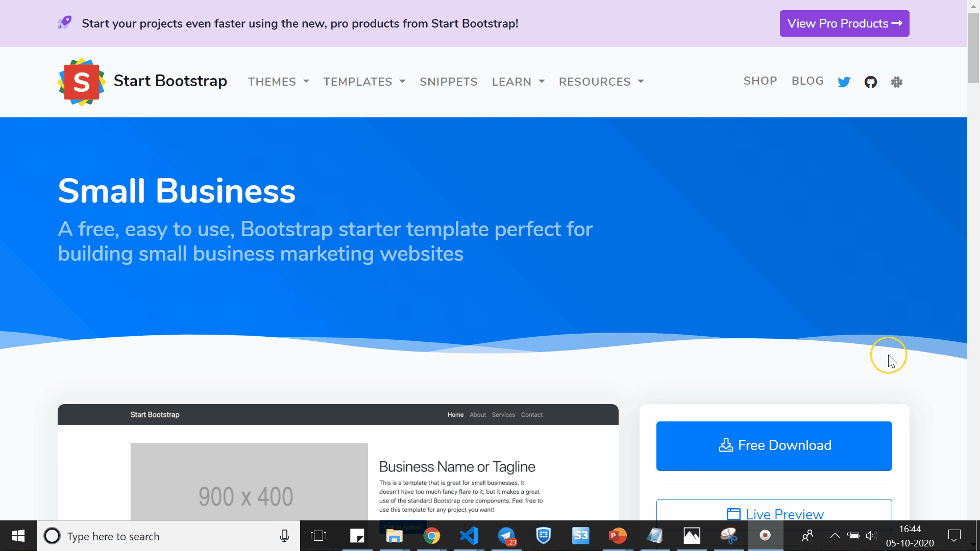This screenshot has width=980, height=551.
Task: Open Visual Studio Code on the taskbar
Action: coord(469,536)
